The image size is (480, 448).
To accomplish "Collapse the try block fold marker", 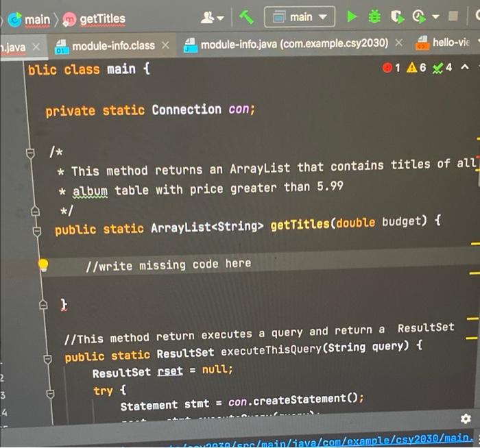I will click(x=51, y=394).
